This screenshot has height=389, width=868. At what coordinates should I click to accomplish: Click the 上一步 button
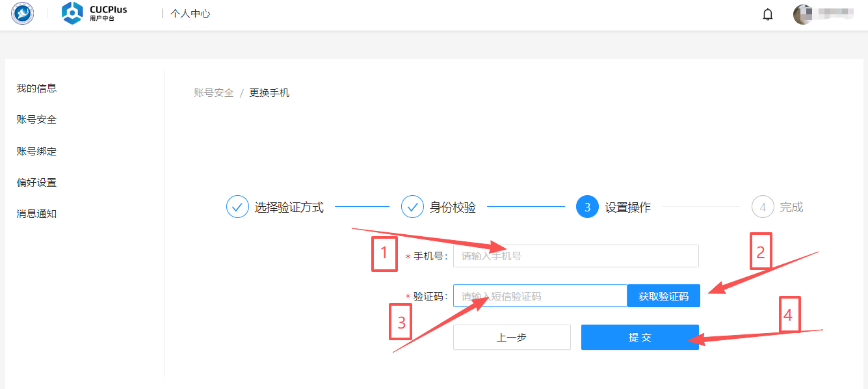coord(512,337)
